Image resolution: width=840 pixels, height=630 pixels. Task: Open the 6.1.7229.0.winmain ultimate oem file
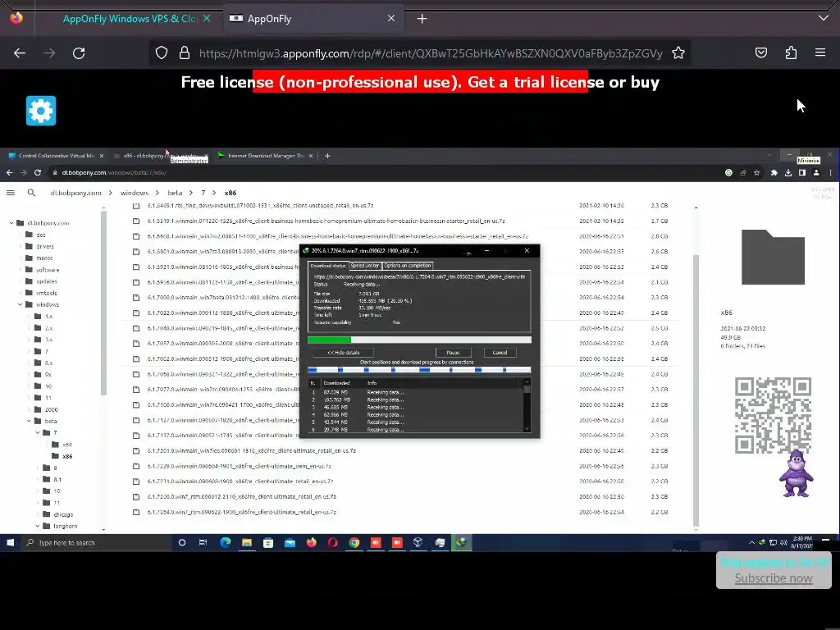(239, 466)
